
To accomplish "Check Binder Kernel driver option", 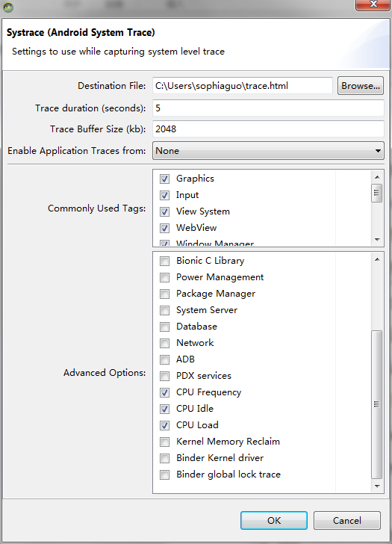I will (x=164, y=458).
